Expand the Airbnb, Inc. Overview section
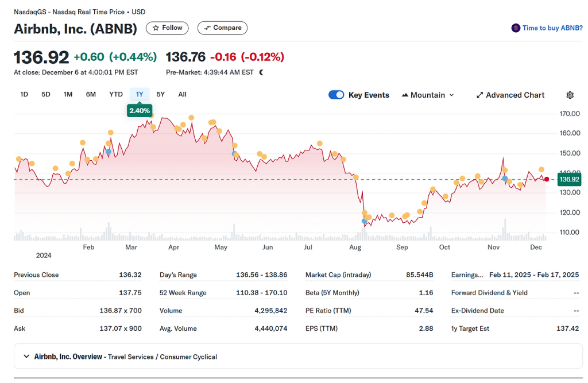588x383 pixels. click(298, 357)
